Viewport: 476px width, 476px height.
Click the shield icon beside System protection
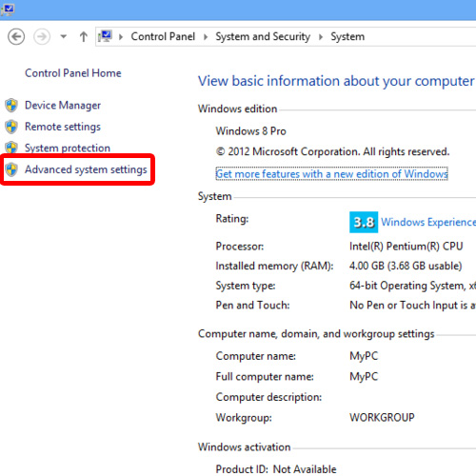pos(11,148)
